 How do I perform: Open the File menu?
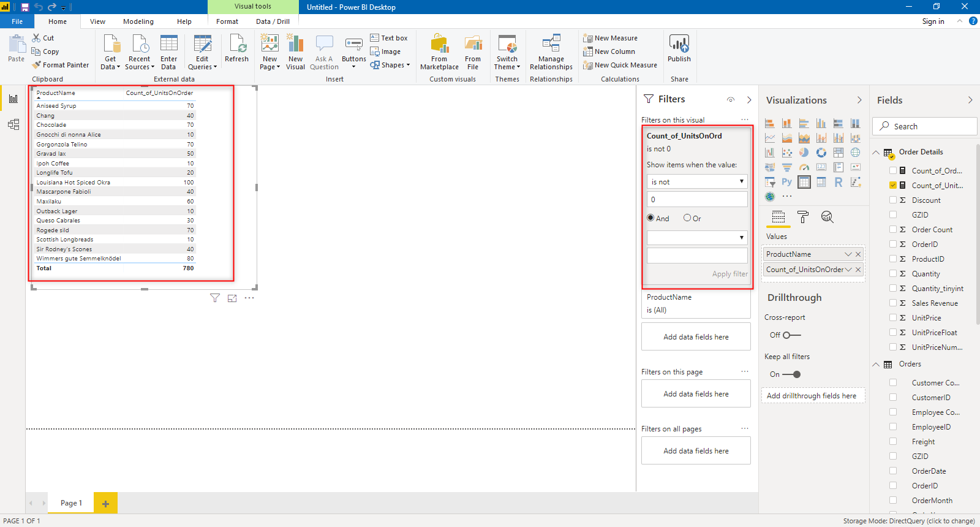pos(17,21)
